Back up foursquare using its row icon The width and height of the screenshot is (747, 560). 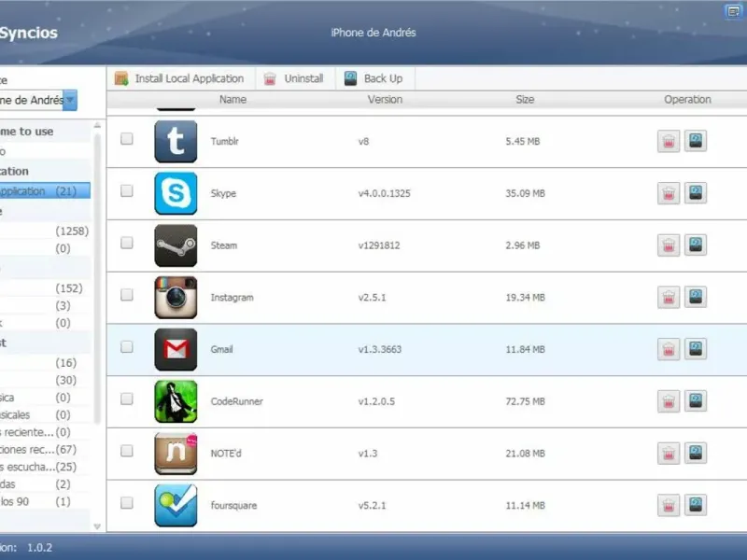click(696, 505)
